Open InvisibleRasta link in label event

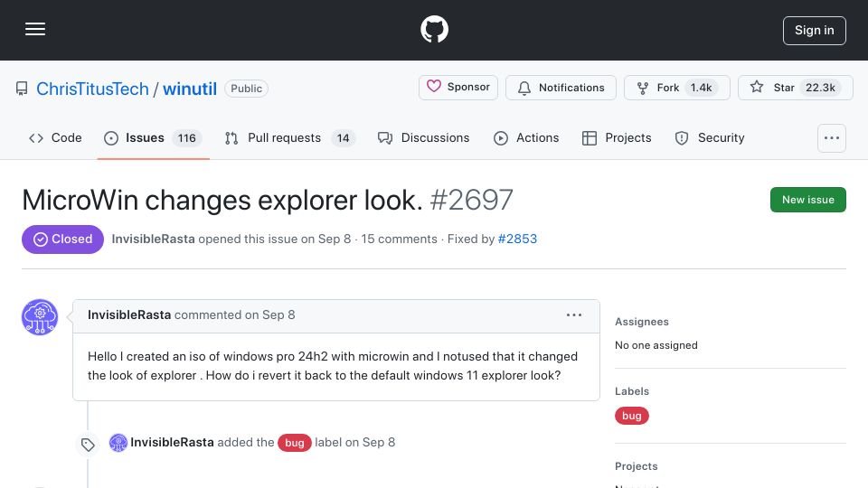point(172,442)
